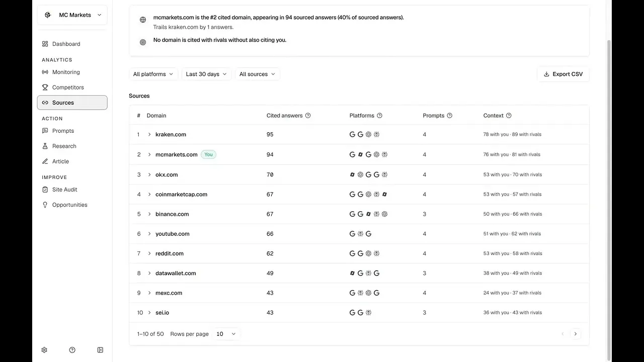Screen dimensions: 644x362
Task: Click the target icon in the summary card
Action: click(x=143, y=42)
